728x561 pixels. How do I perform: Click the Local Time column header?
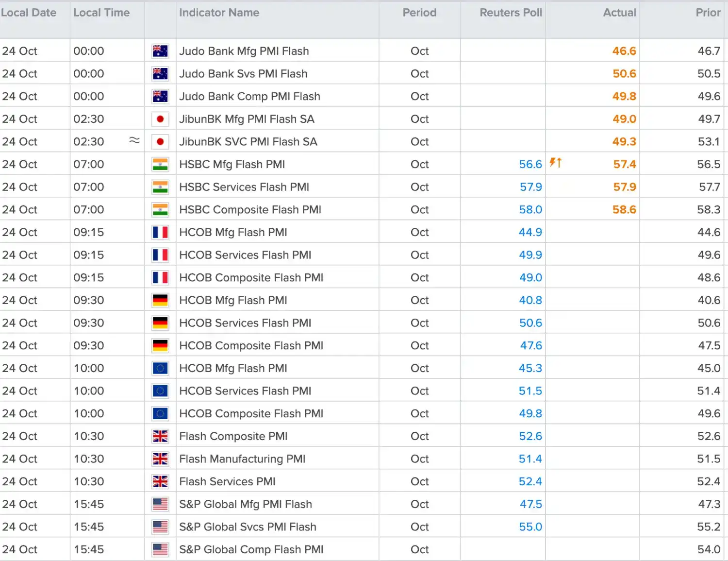[x=101, y=13]
